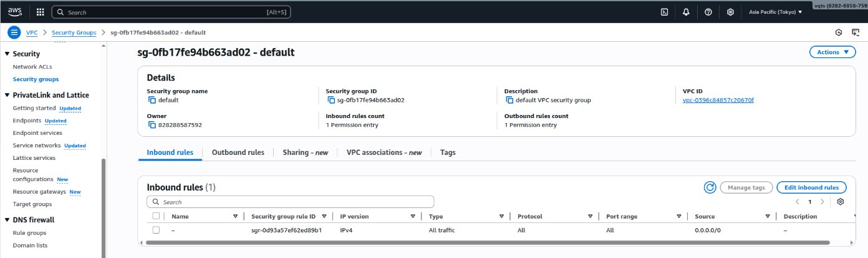The width and height of the screenshot is (868, 258).
Task: Collapse the PrivateLink and Lattice section
Action: (x=7, y=95)
